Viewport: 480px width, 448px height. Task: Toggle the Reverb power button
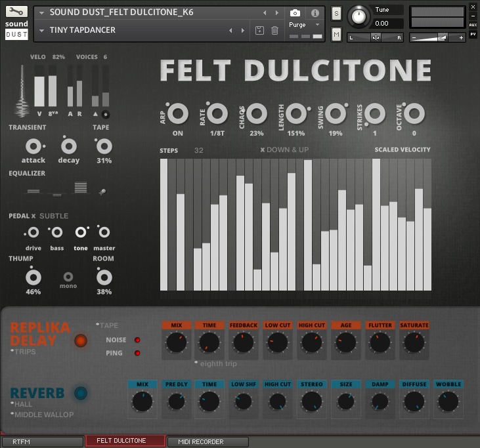pos(81,393)
